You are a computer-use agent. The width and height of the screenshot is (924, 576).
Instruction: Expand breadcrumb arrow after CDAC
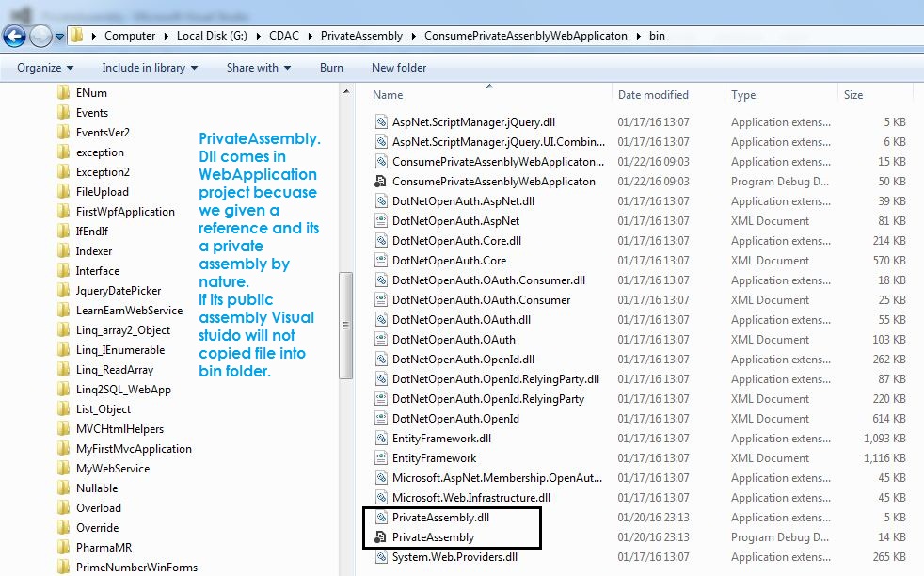click(x=310, y=36)
